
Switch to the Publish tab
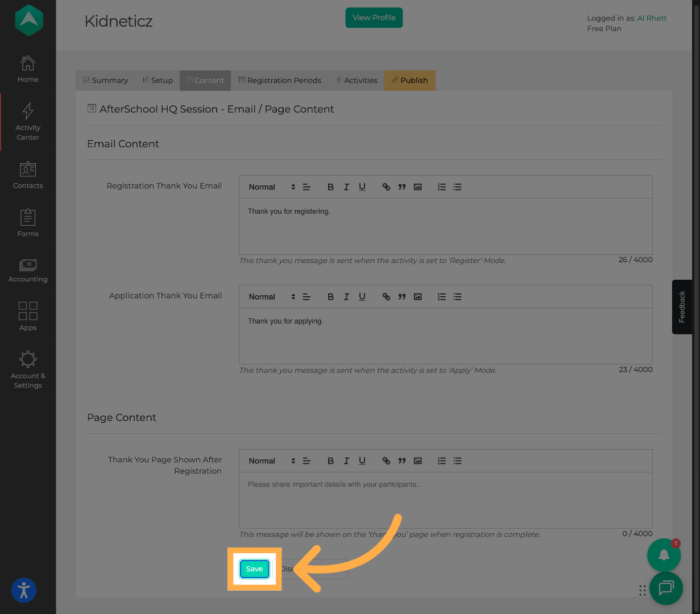pos(409,81)
